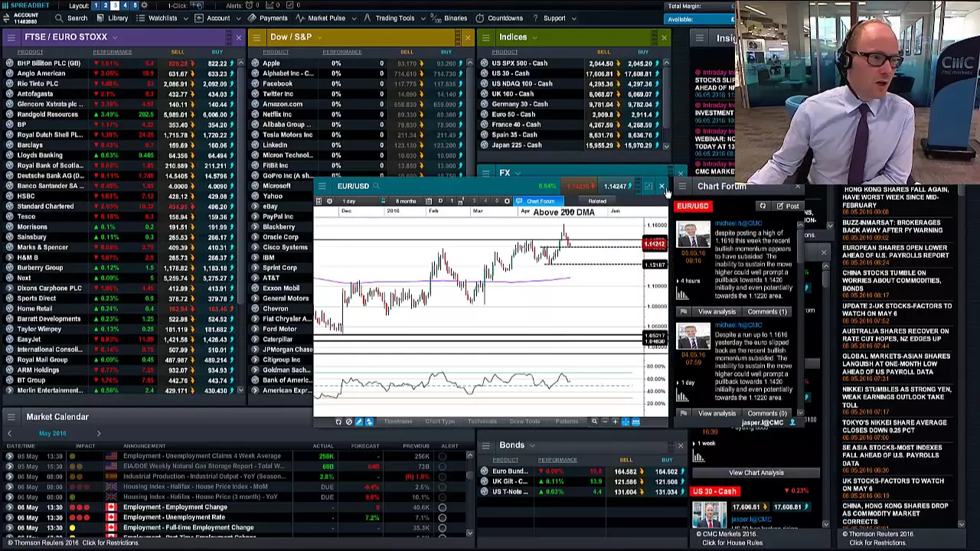Switch to layout 2
This screenshot has width=980, height=551.
click(106, 5)
